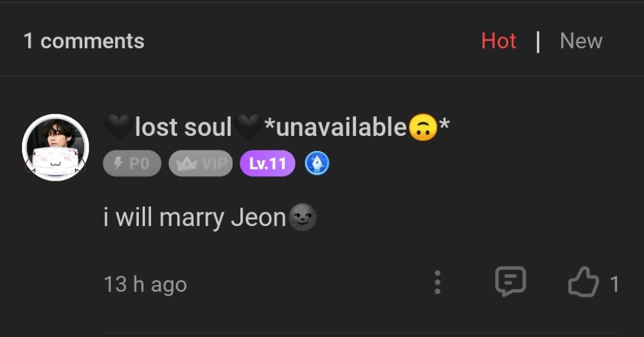Tap the purple Lv.11 level badge
The image size is (644, 337).
(267, 163)
